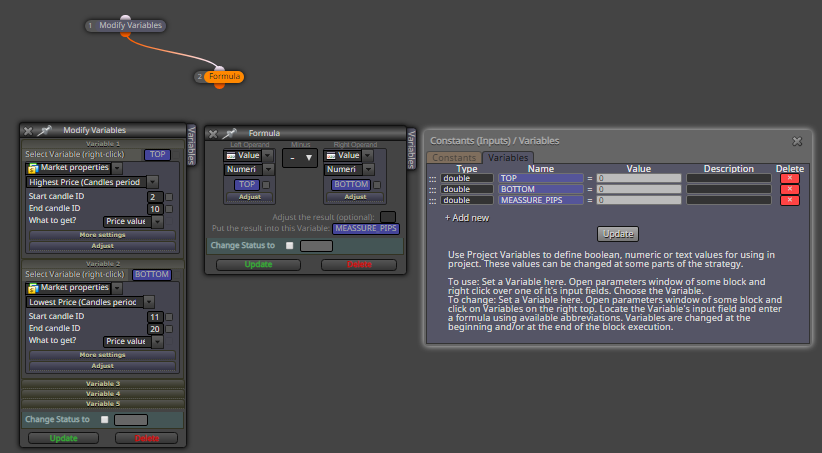
Task: Open Price value dropdown in Variable 1
Action: 158,222
